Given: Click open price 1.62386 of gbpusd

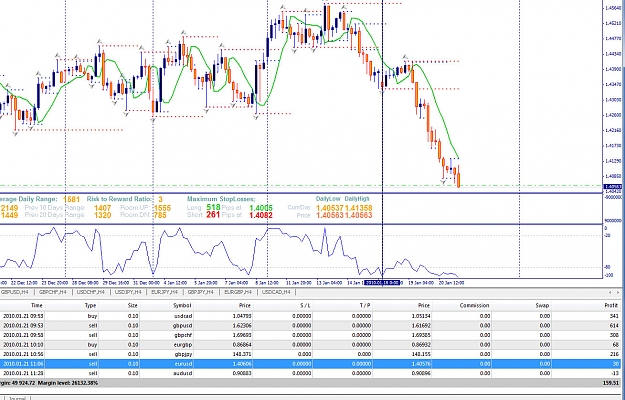Looking at the screenshot, I should [242, 325].
